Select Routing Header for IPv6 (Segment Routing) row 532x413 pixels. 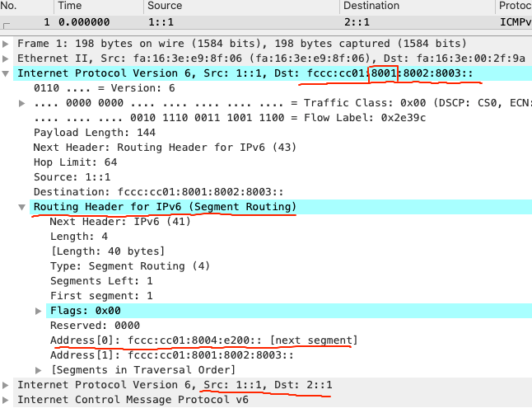281,207
